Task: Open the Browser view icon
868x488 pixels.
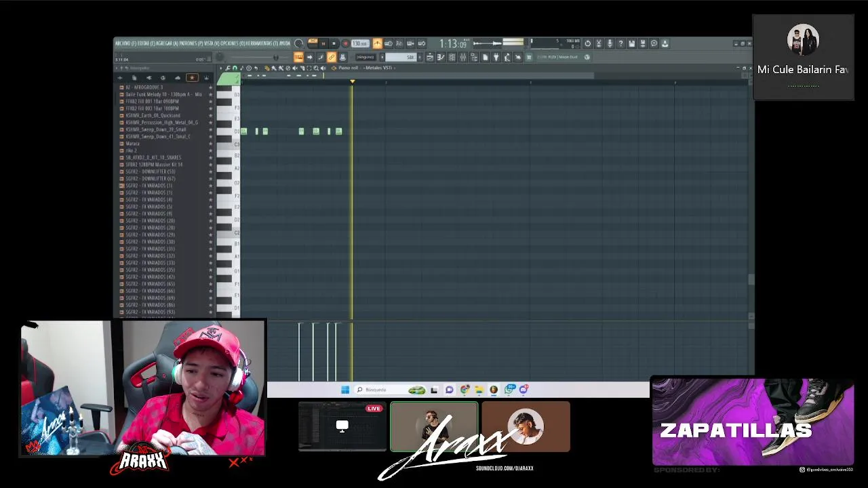Action: tap(474, 57)
